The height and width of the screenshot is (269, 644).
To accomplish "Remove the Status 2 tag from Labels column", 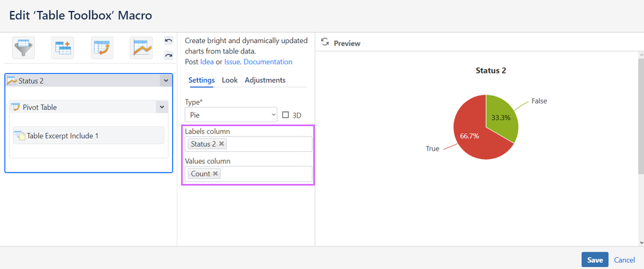I will coord(221,144).
